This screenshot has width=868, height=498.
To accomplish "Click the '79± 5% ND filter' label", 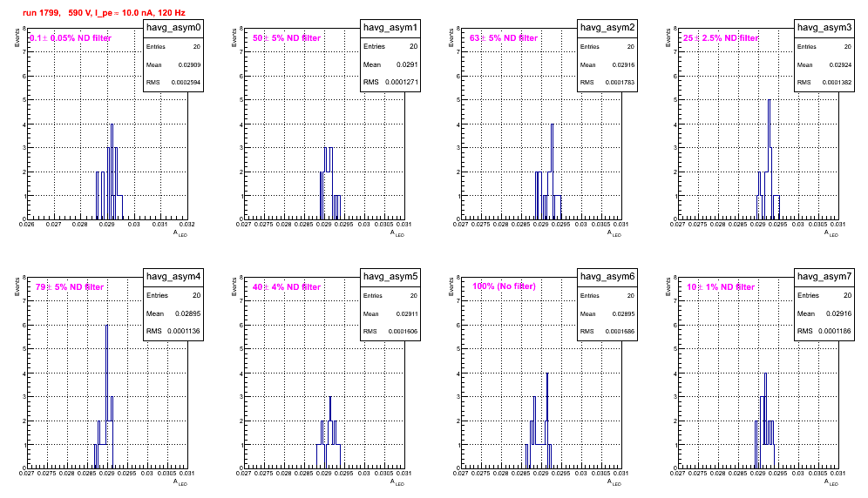I will point(70,287).
